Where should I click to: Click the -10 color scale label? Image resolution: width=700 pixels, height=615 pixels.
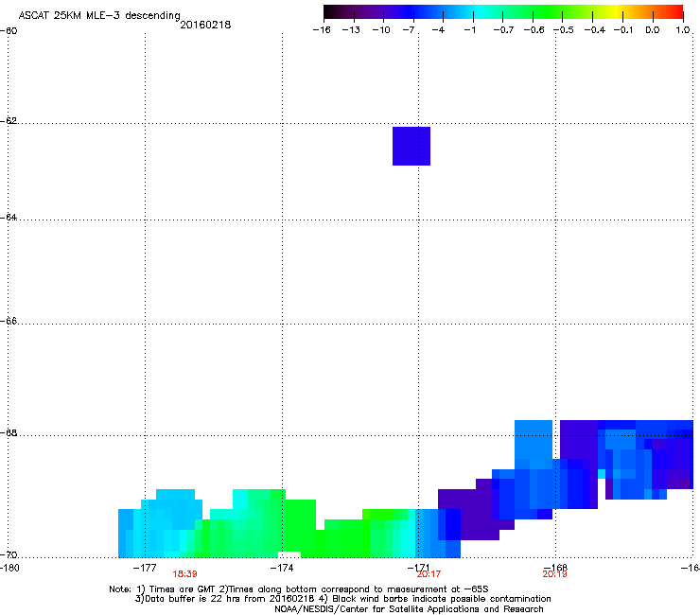381,30
